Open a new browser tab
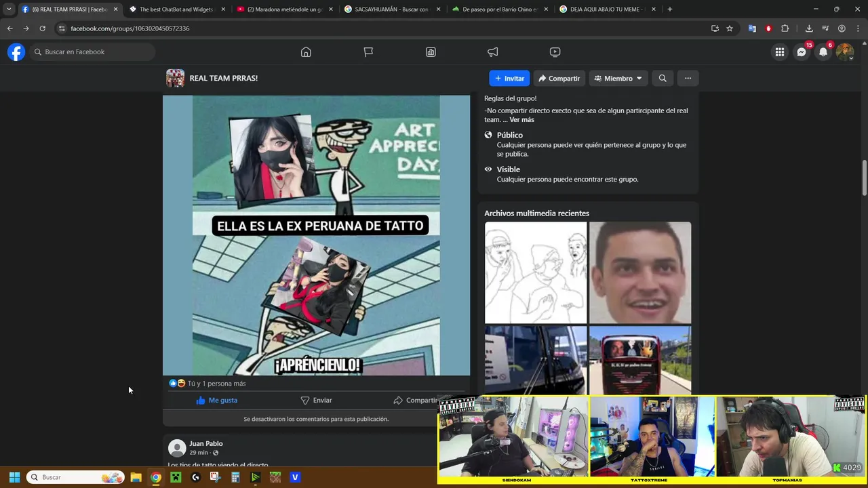 (x=670, y=9)
